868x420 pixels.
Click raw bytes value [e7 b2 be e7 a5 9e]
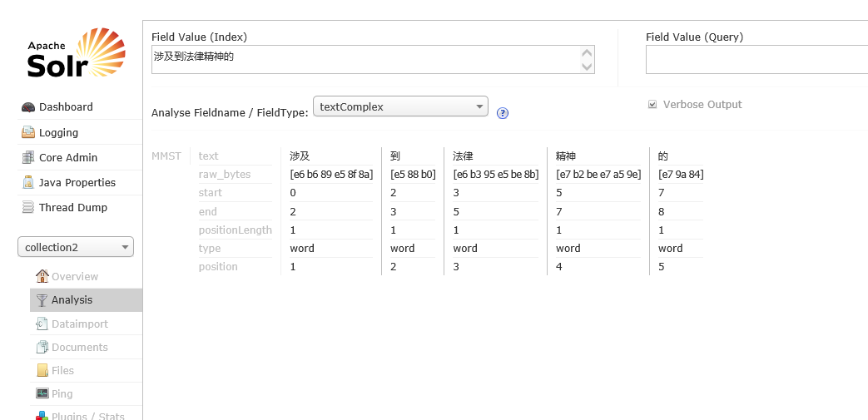pos(598,175)
